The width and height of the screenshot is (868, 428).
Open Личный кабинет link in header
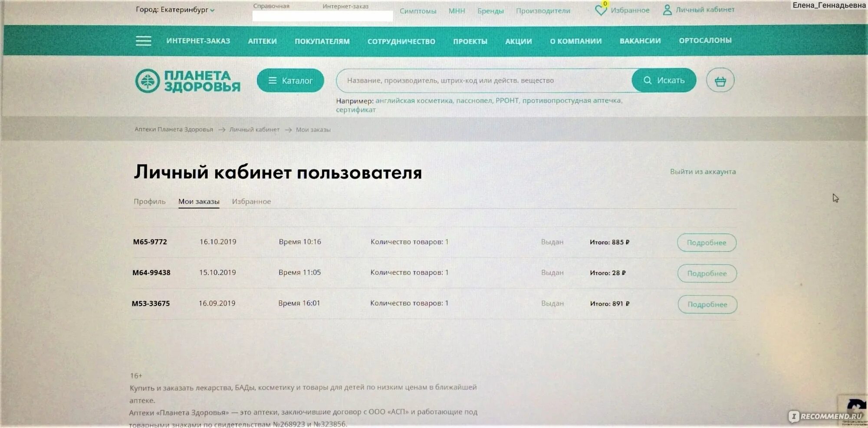click(x=705, y=10)
